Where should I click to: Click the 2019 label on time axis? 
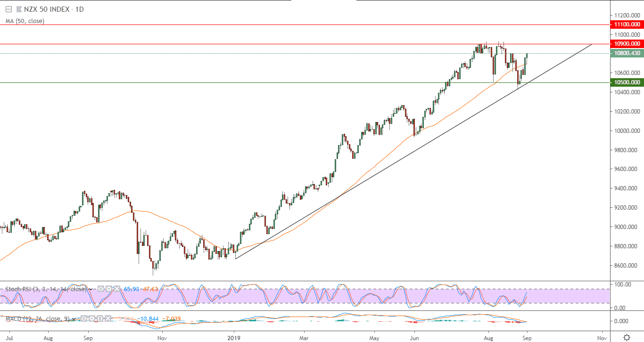[x=234, y=338]
